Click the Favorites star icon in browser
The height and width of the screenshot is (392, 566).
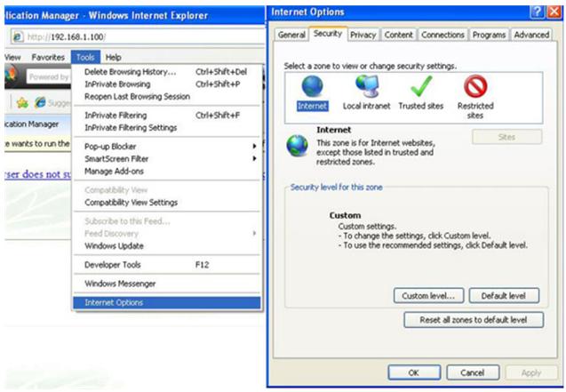coord(22,103)
